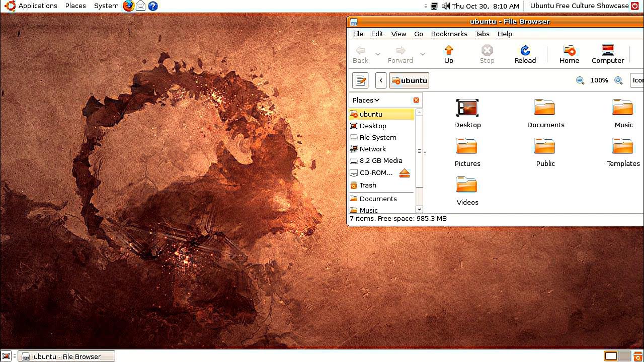Open the Help menu in File Browser
The image size is (644, 362).
coord(505,34)
